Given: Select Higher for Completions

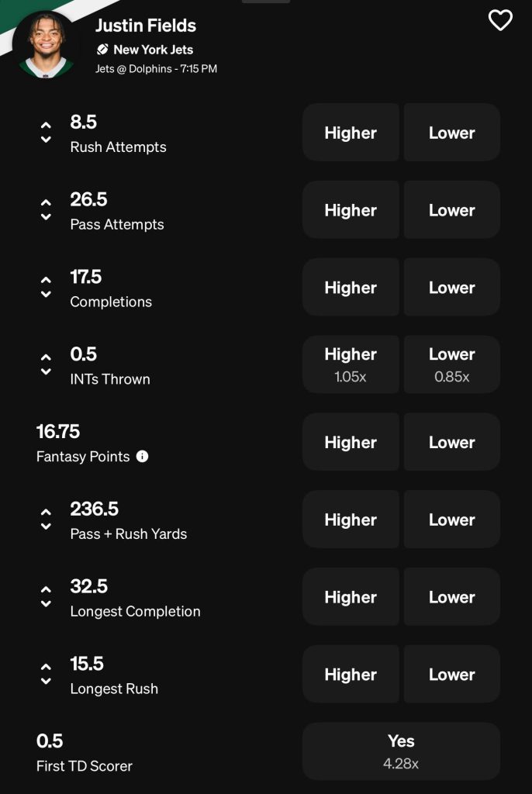Looking at the screenshot, I should [351, 288].
